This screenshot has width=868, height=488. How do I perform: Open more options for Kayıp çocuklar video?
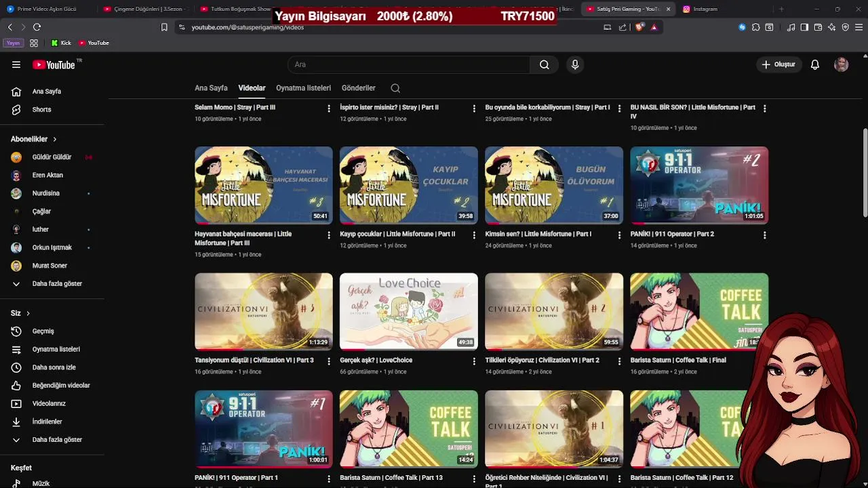tap(474, 235)
